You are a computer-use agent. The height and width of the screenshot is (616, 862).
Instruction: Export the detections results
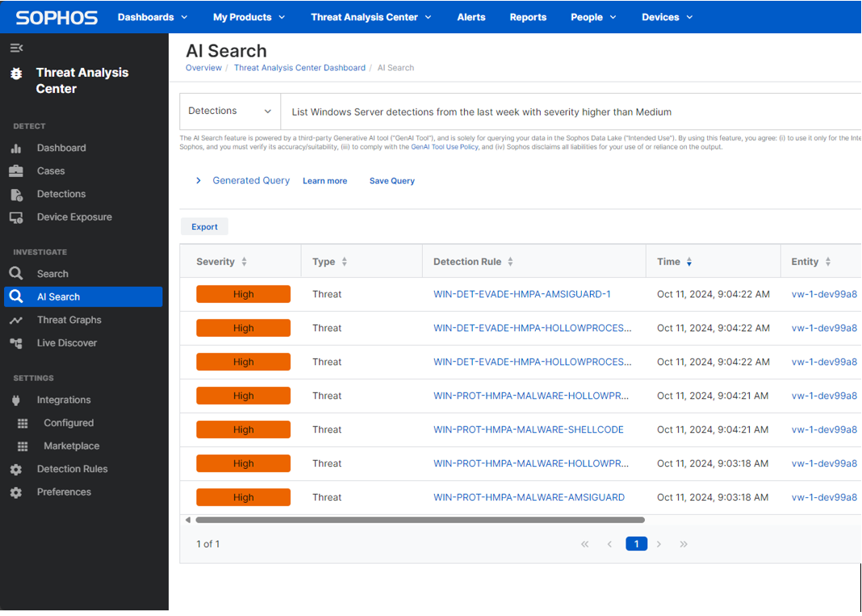(x=204, y=227)
